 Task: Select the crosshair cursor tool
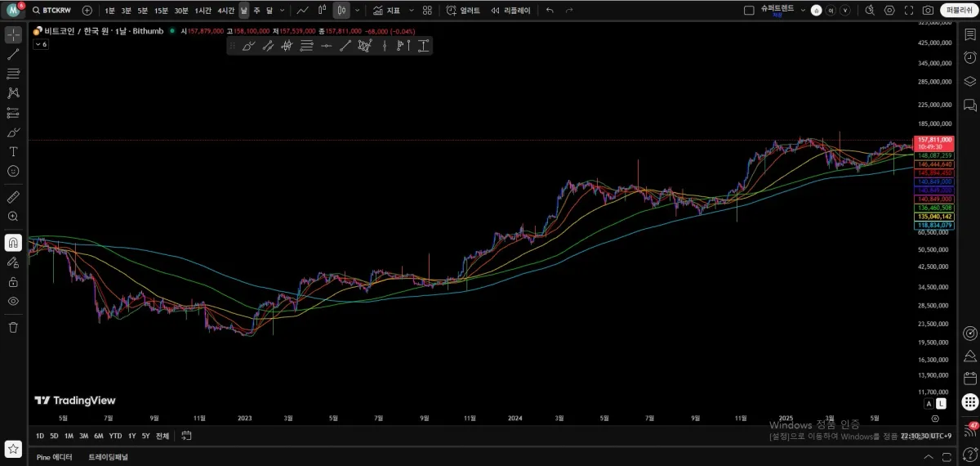pyautogui.click(x=13, y=34)
